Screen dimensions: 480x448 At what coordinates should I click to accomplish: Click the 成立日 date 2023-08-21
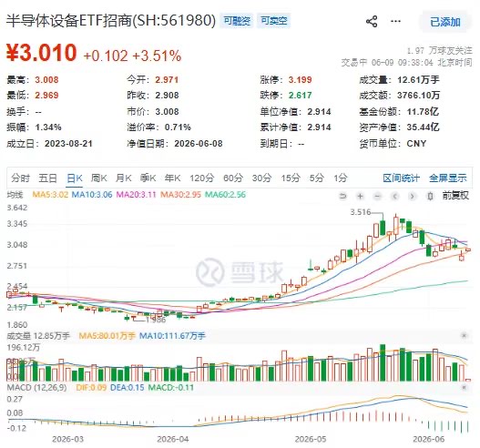tap(68, 144)
